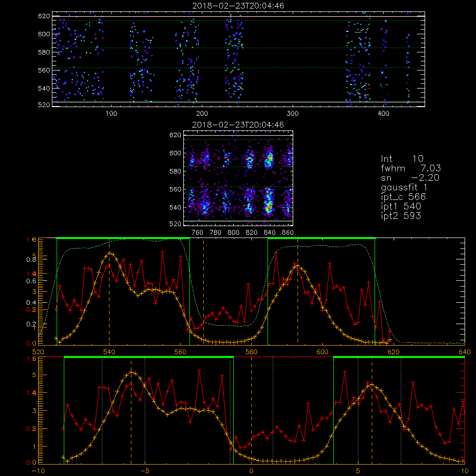Image resolution: width=476 pixels, height=476 pixels.
Task: Click x-axis tick label 860 on zoomed image
Action: [x=288, y=233]
